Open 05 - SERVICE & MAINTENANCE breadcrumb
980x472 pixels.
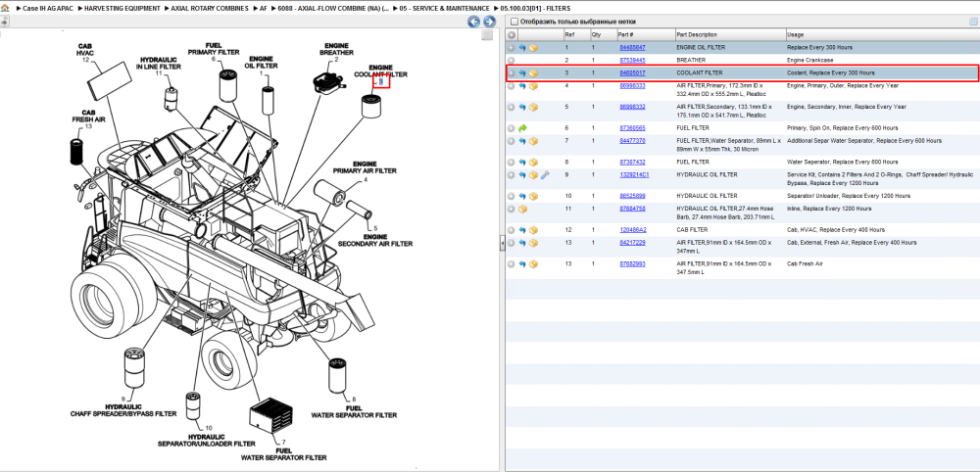click(444, 8)
